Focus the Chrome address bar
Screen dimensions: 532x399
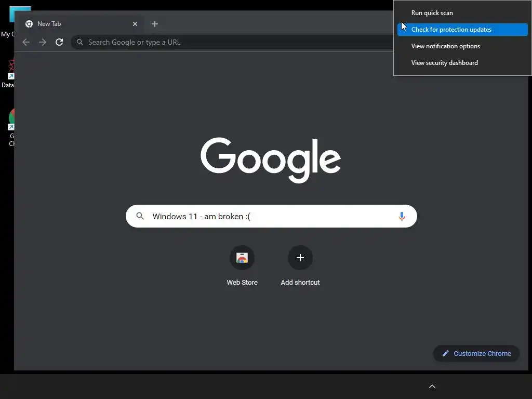click(232, 43)
